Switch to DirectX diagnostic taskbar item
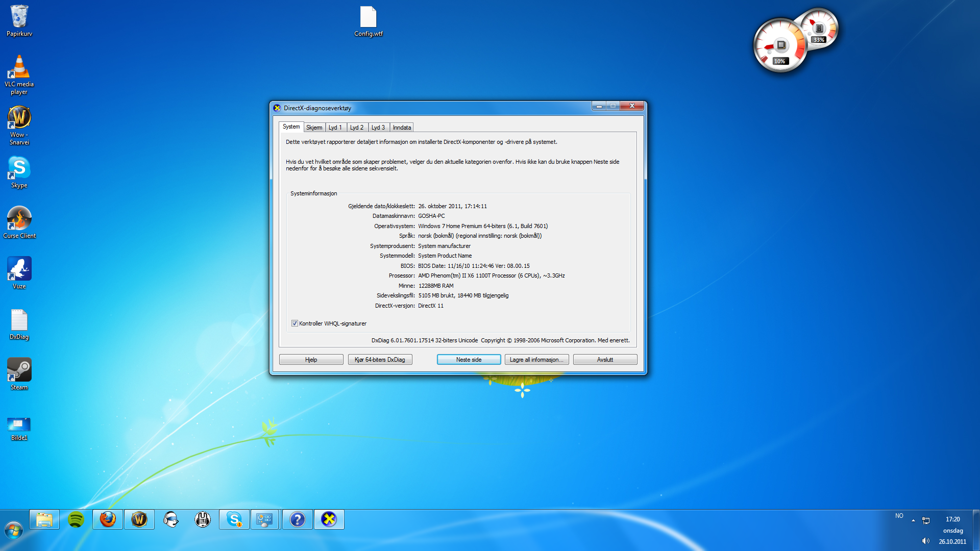 point(329,519)
